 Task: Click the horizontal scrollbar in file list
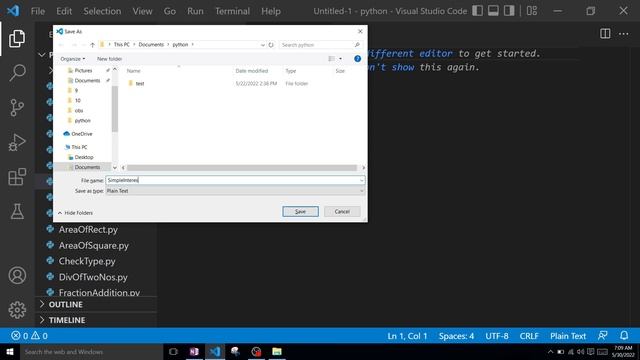click(x=242, y=168)
